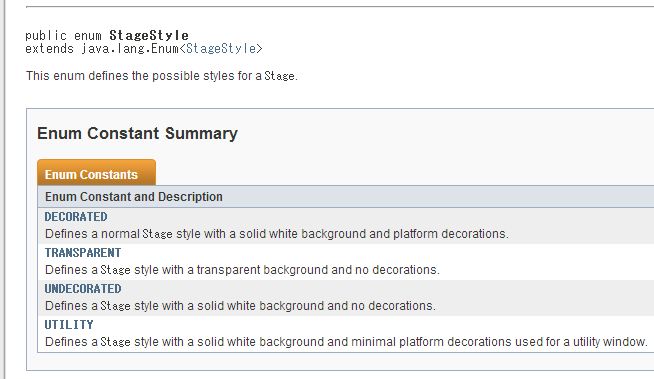
Task: Click the extends java.lang.Enum text
Action: (x=102, y=49)
